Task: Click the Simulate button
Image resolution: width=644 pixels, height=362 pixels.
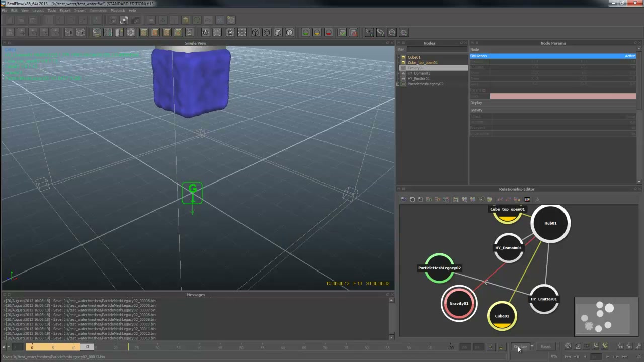Action: click(x=521, y=347)
